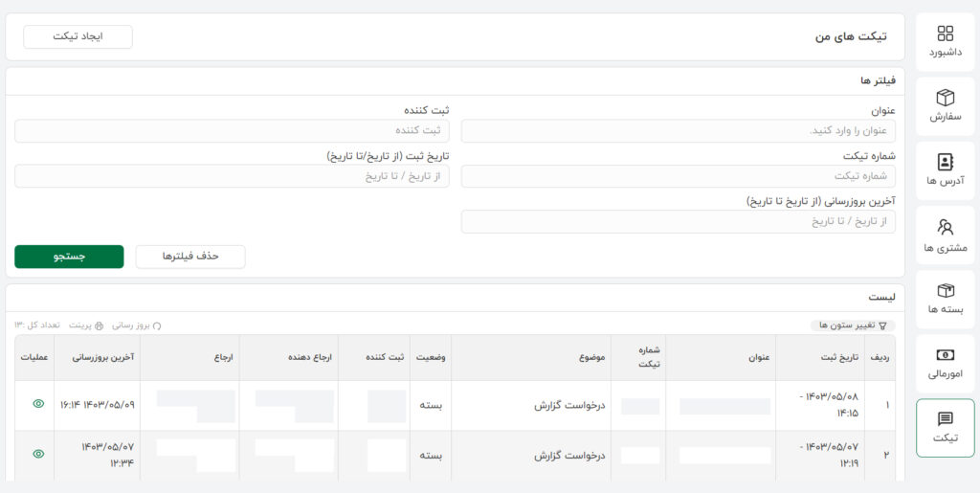Click the شماره تیکت number field
Image resolution: width=980 pixels, height=493 pixels.
click(x=678, y=176)
